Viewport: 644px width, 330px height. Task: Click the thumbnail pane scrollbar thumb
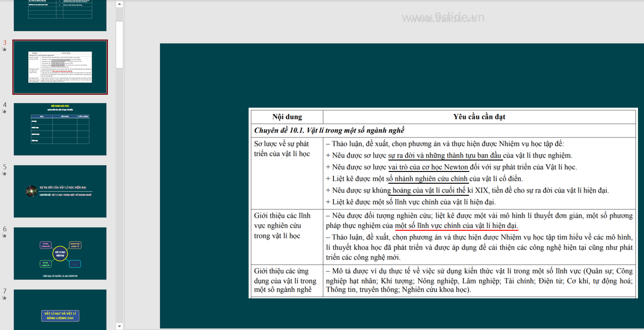119,45
